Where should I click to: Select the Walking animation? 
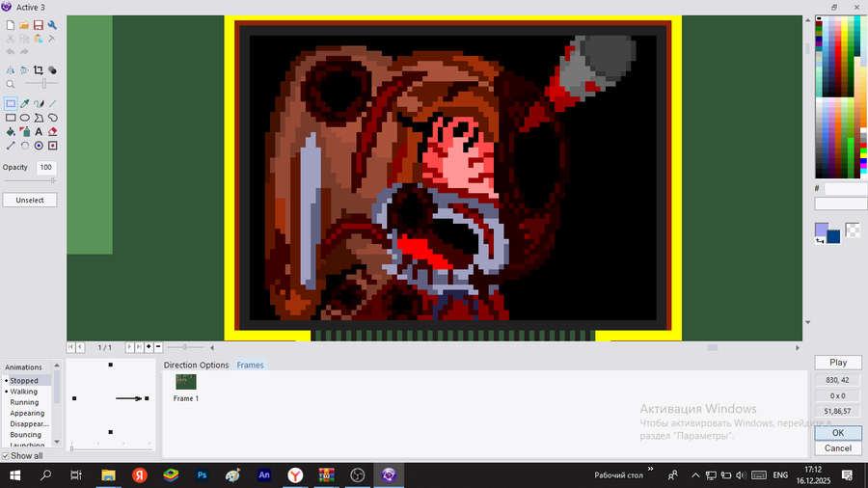(x=24, y=392)
